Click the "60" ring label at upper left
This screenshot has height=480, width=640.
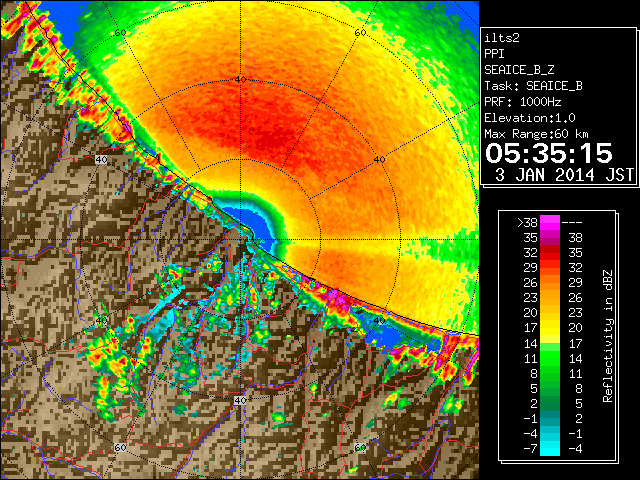click(x=120, y=33)
